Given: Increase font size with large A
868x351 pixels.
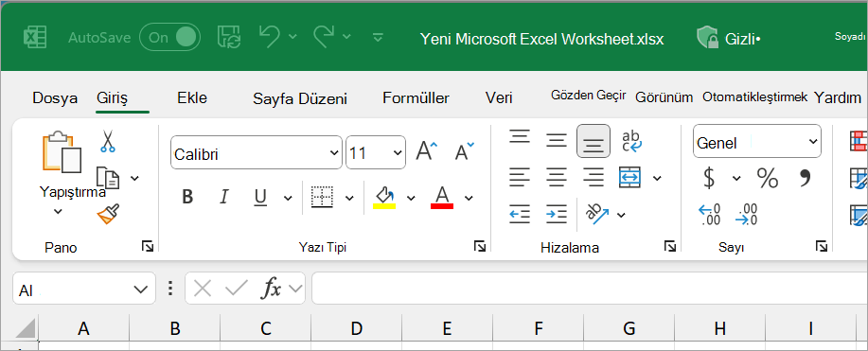Looking at the screenshot, I should [426, 150].
